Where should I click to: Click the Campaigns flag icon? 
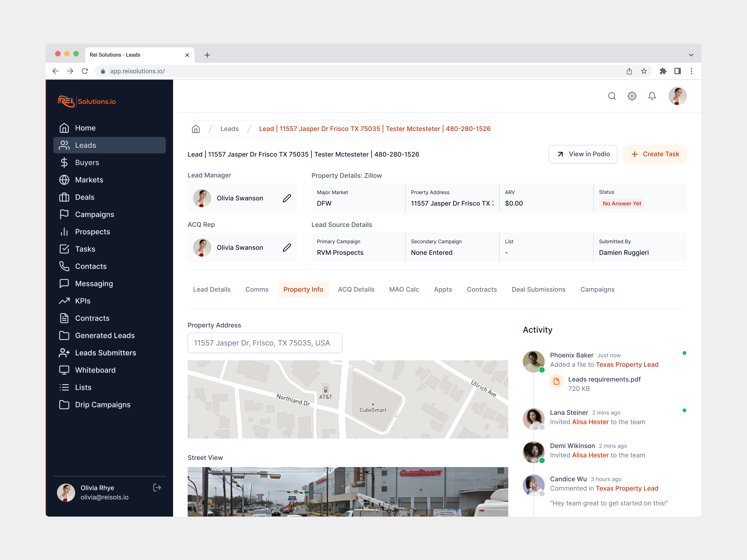tap(64, 214)
